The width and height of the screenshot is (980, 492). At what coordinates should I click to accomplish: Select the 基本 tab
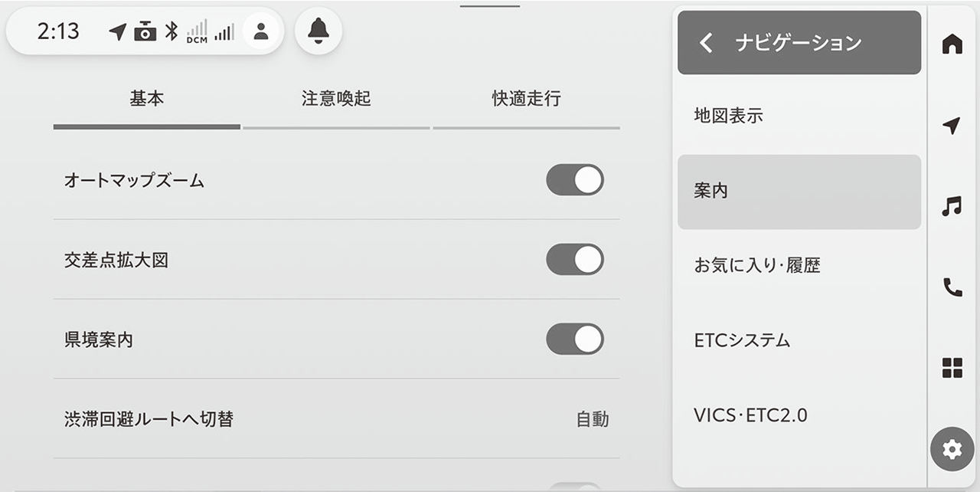click(x=146, y=100)
